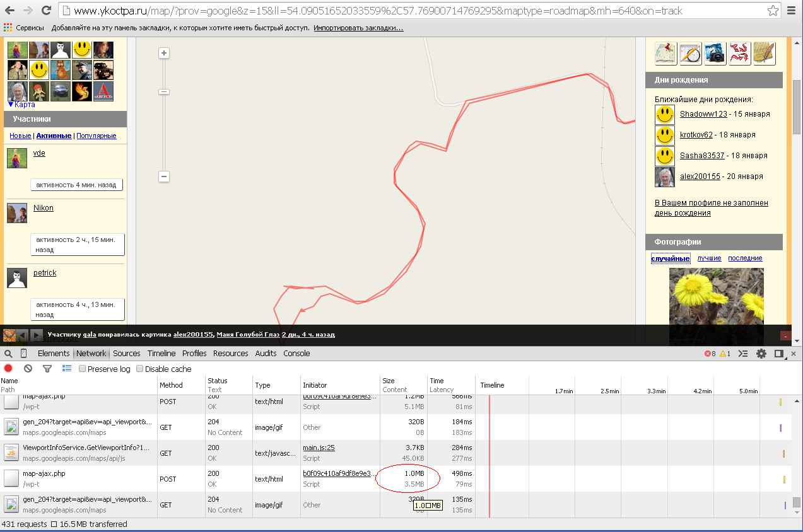803x532 pixels.
Task: Click the map zoom in plus button
Action: pyautogui.click(x=164, y=53)
